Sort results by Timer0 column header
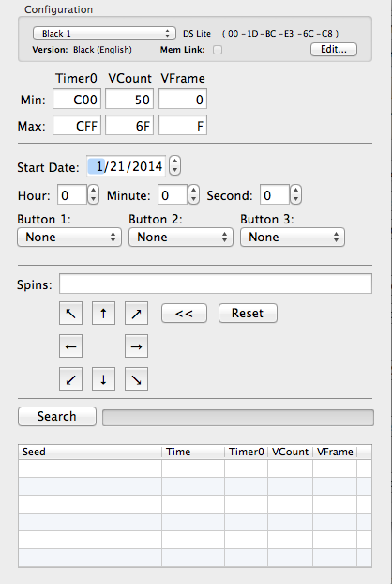The image size is (392, 584). (x=247, y=452)
